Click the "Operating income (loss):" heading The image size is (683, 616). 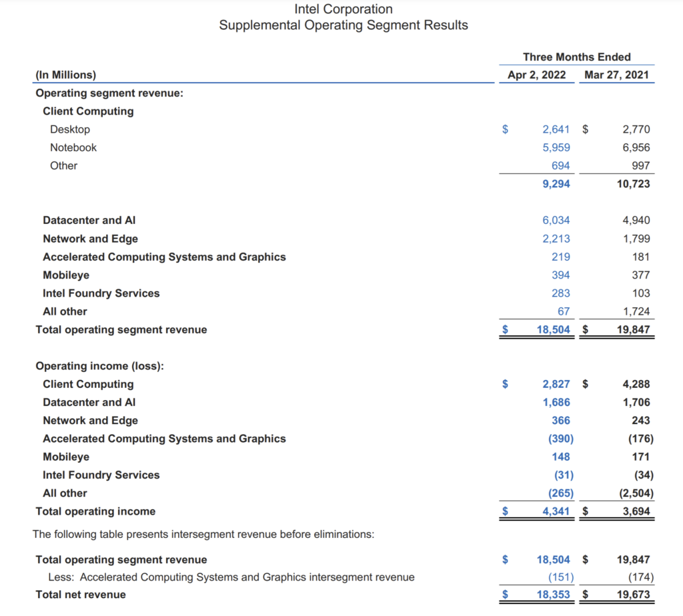(x=100, y=366)
